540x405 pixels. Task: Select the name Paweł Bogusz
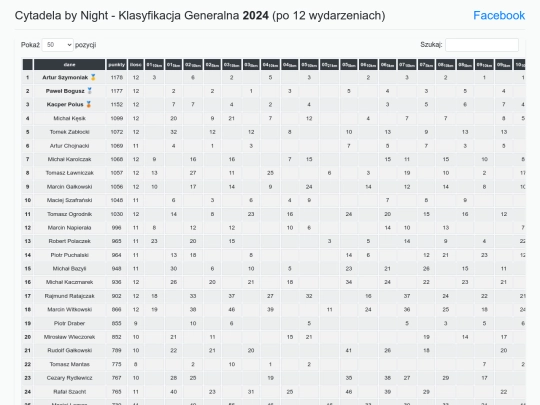[65, 91]
